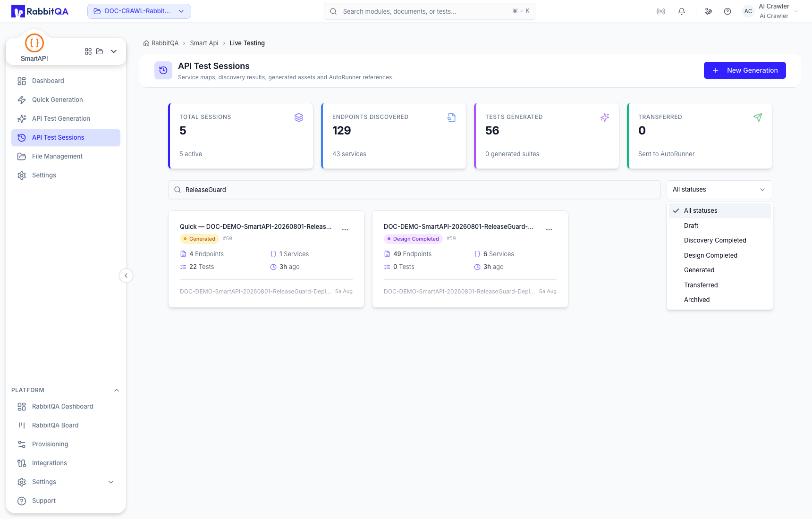
Task: Open the AI Crawler user menu
Action: point(770,11)
